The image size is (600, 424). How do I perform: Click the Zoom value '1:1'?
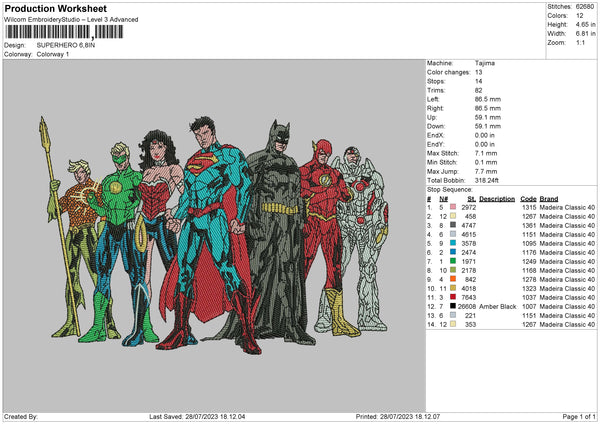(x=580, y=42)
